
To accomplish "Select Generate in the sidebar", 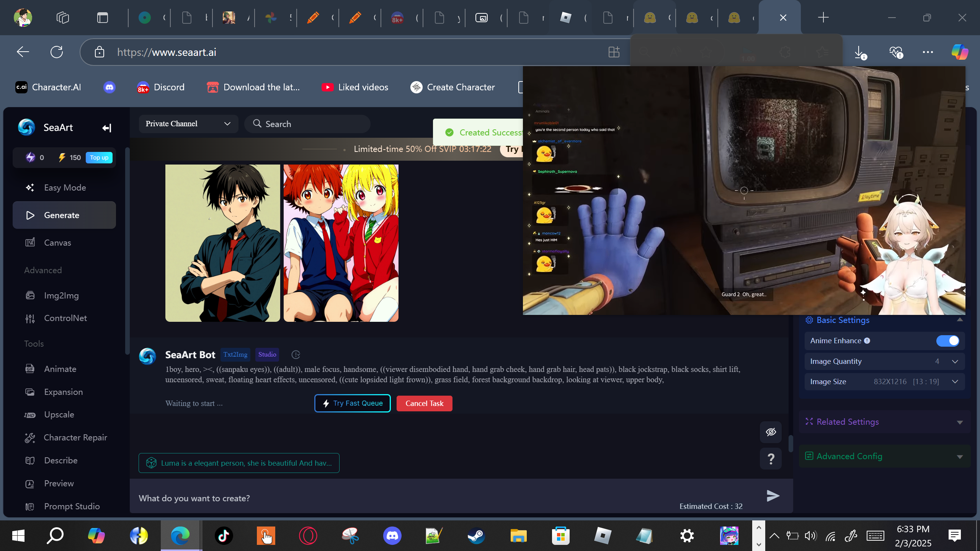I will coord(64,215).
